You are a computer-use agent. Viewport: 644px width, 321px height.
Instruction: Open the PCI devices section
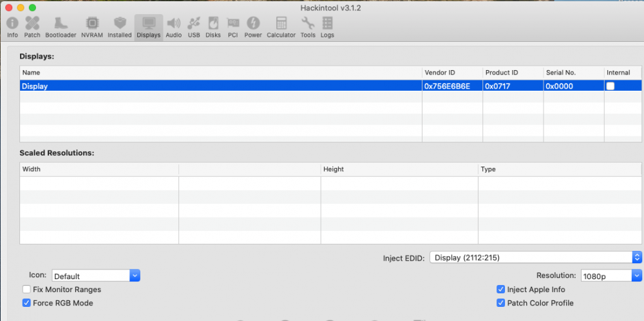(x=233, y=26)
